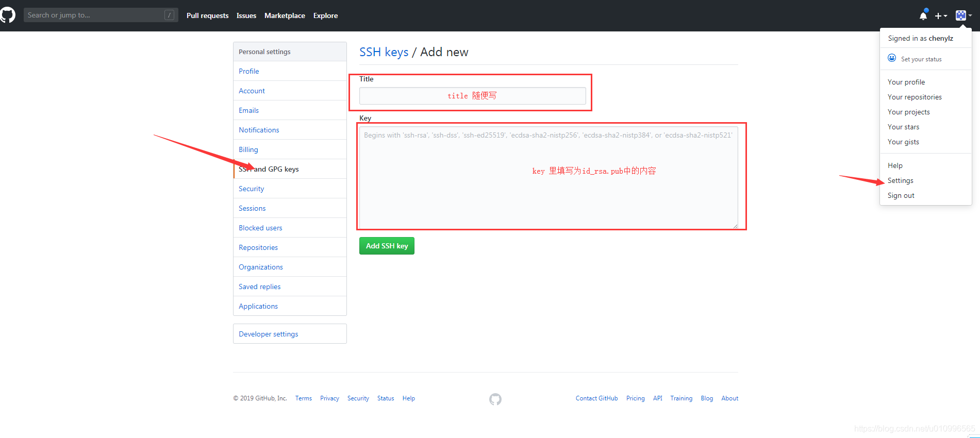Click the SSH keys breadcrumb link
The image size is (980, 438).
pyautogui.click(x=384, y=52)
